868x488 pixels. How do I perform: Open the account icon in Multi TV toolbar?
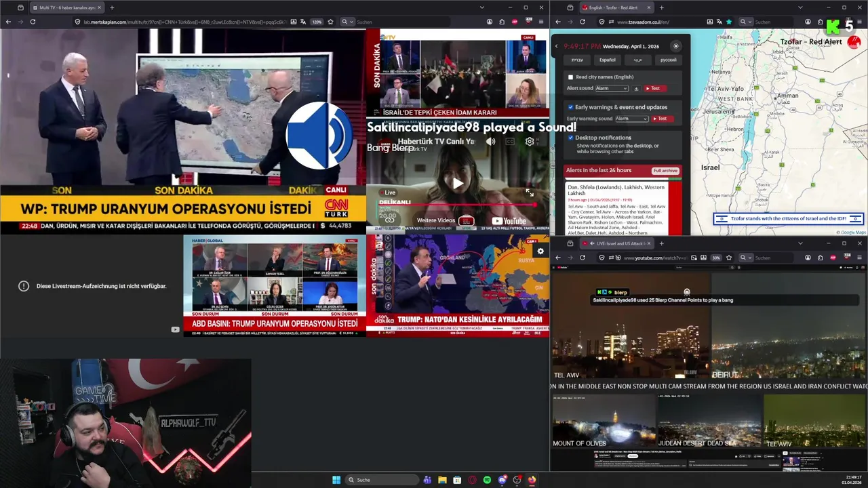490,22
